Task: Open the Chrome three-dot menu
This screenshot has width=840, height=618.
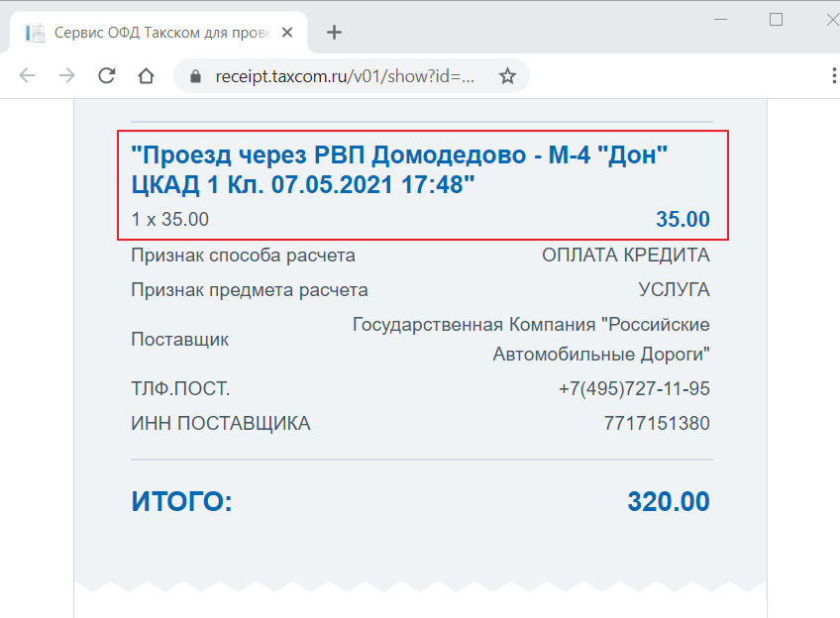Action: coord(832,76)
